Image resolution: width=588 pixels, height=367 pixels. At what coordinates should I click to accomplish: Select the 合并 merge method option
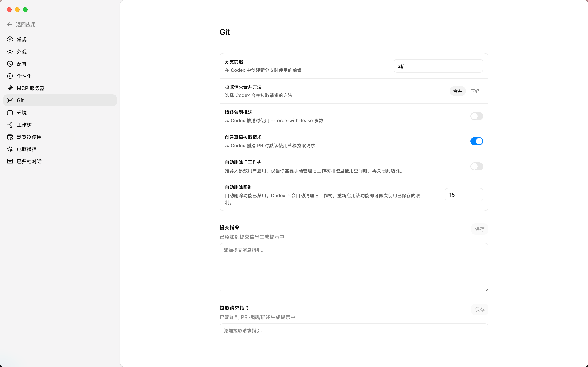click(457, 91)
